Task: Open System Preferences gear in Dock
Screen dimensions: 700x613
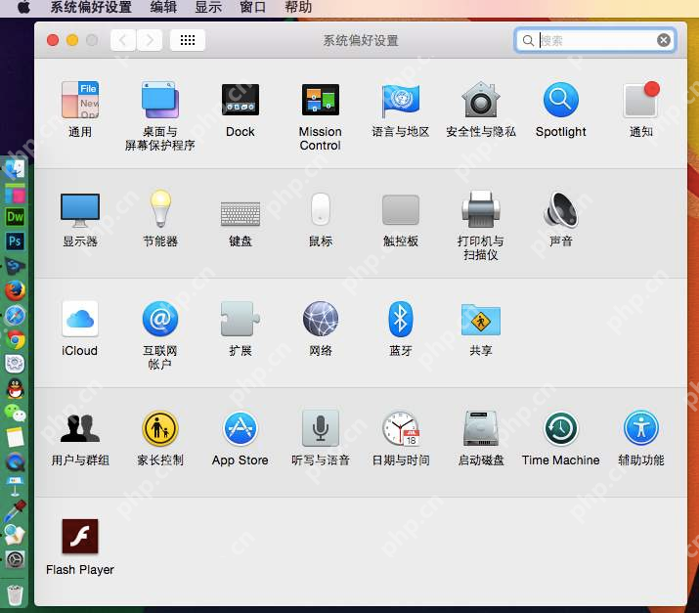Action: coord(16,559)
